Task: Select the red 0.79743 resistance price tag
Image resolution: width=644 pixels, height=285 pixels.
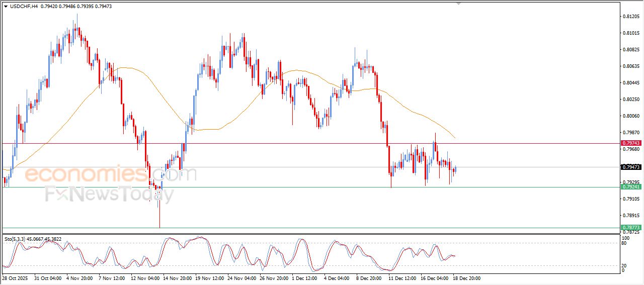Action: 631,143
